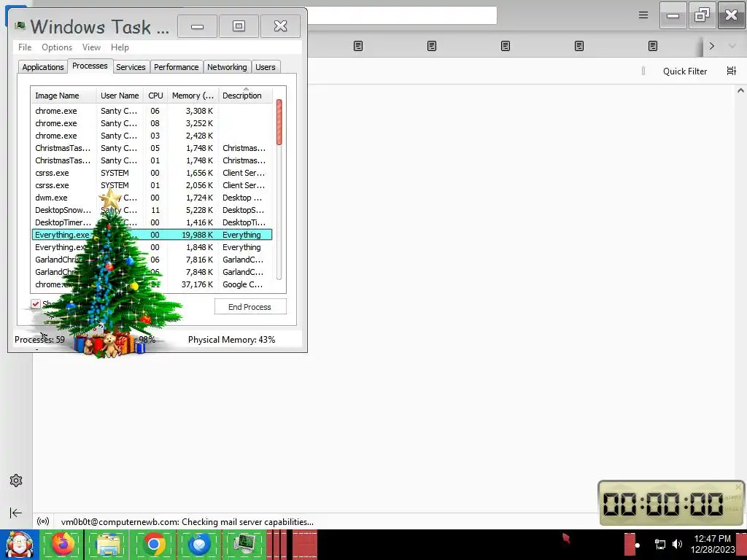
Task: Open Task Manager File menu
Action: point(25,47)
